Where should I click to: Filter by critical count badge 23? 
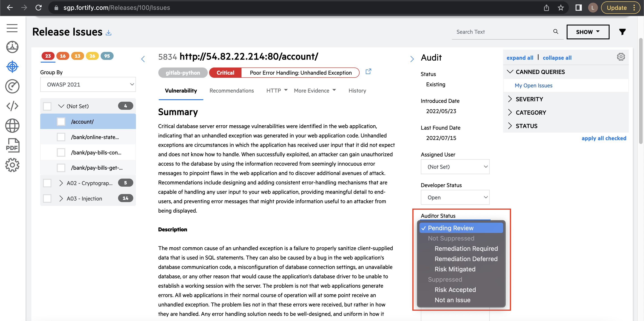click(x=48, y=56)
